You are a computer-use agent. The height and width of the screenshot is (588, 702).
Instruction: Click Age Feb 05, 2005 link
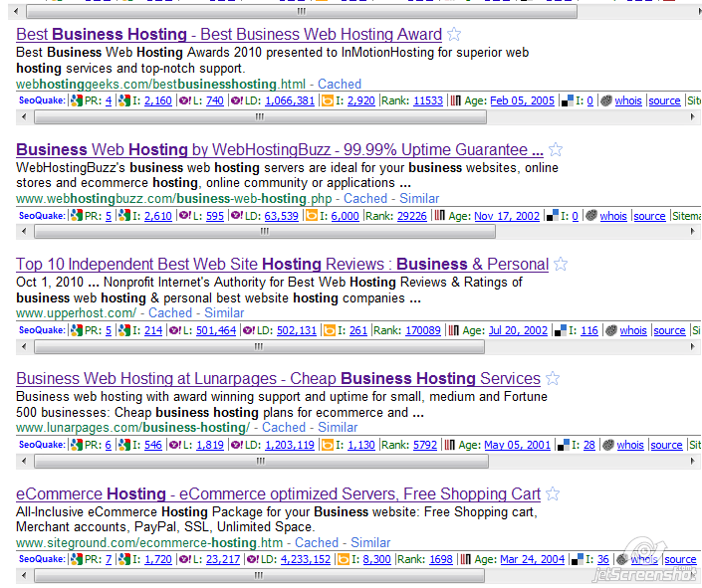point(522,101)
